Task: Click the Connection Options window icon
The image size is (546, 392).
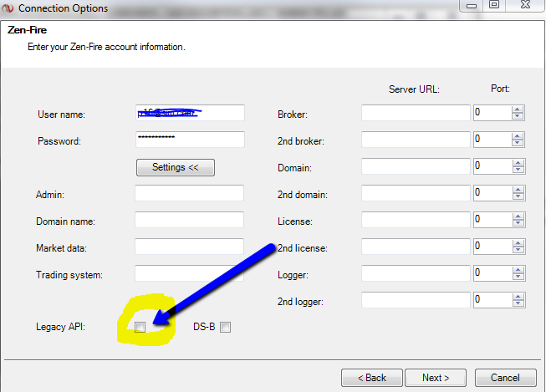Action: [8, 8]
